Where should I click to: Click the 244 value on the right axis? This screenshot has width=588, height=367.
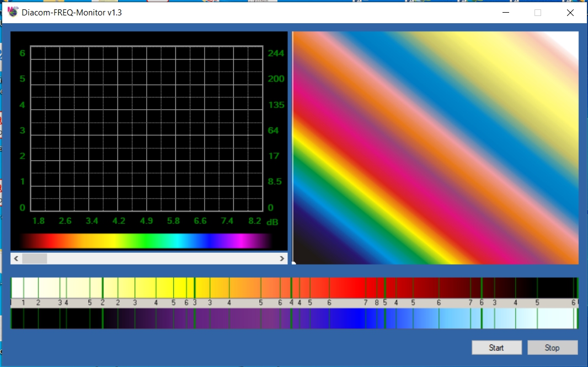tap(275, 53)
